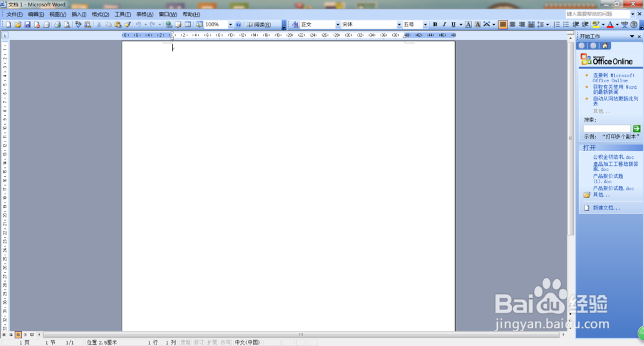Viewport: 644px width, 346px height.
Task: Click the bulleted list icon
Action: (566, 24)
